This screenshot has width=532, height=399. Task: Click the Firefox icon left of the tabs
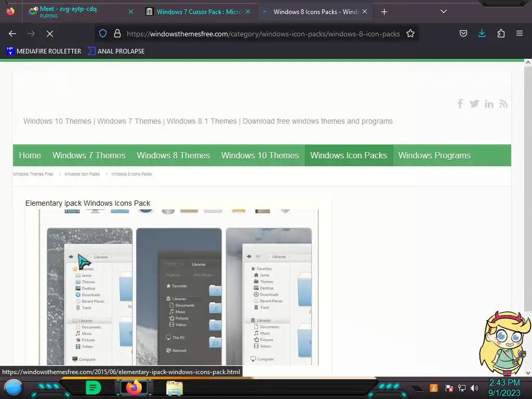10,11
